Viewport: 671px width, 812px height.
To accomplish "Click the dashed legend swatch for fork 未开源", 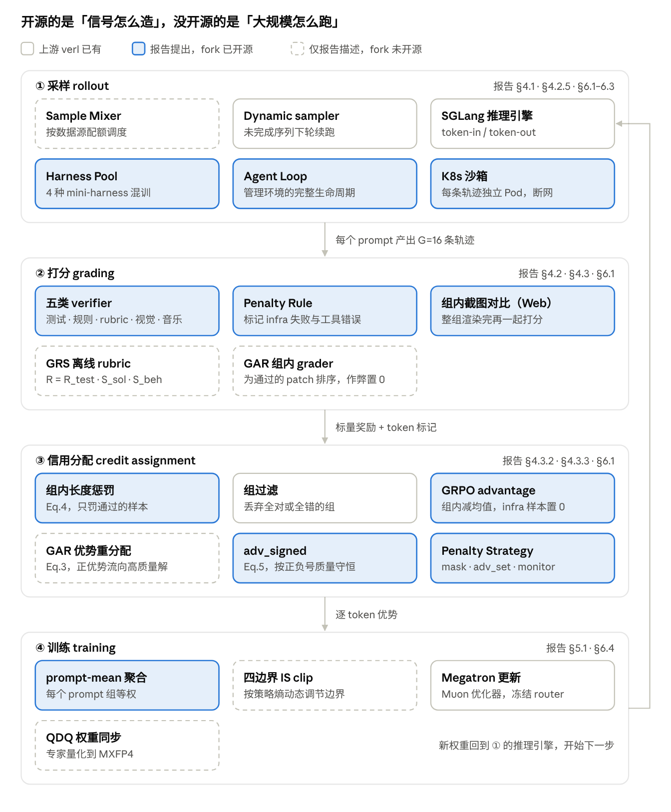I will 298,48.
